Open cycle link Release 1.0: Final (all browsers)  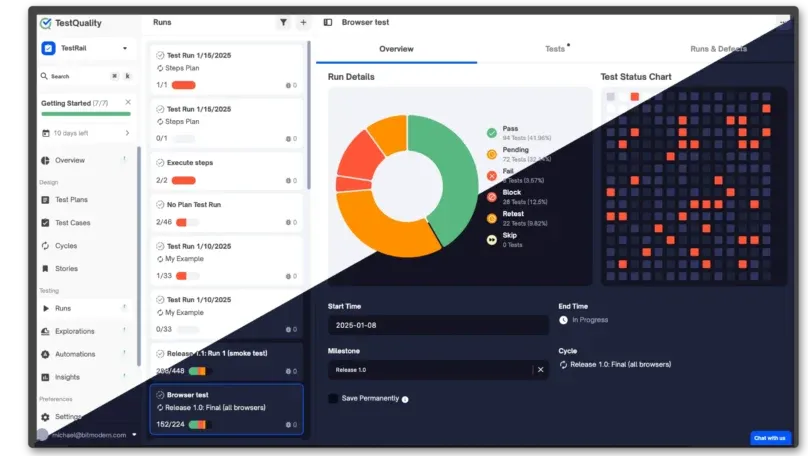pos(620,364)
